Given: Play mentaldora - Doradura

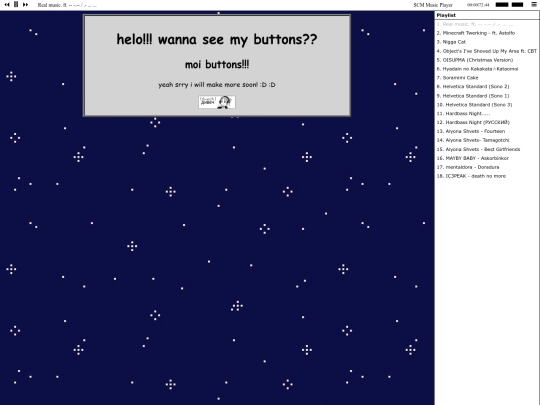Looking at the screenshot, I should [x=487, y=167].
